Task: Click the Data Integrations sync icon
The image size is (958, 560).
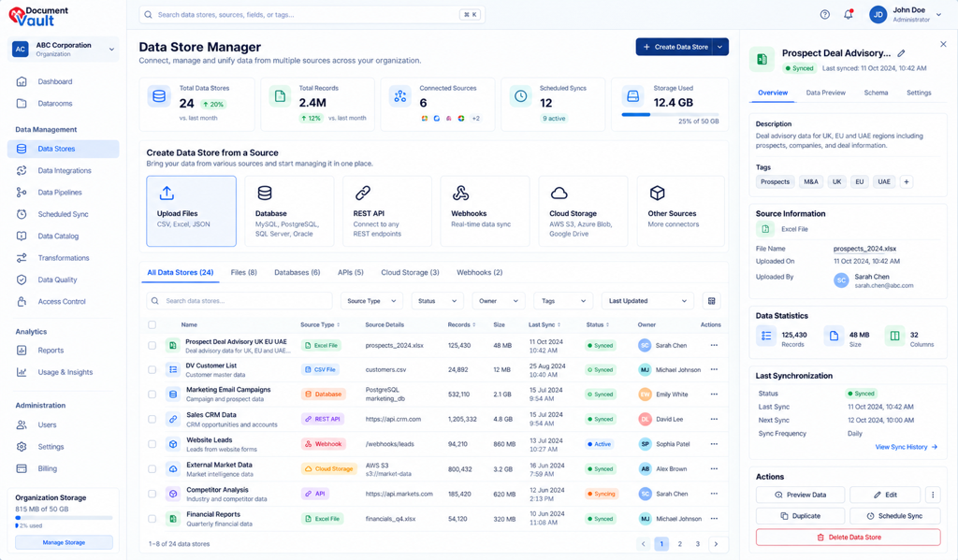Action: 22,170
